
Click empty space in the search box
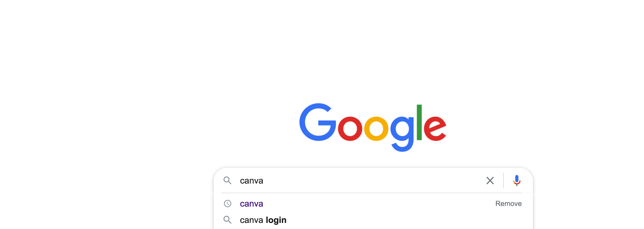tap(373, 181)
